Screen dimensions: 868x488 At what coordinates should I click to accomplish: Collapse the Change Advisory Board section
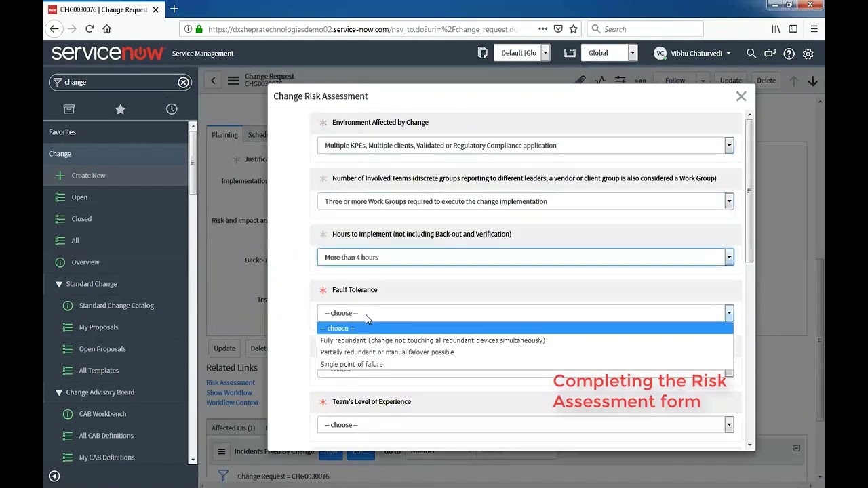[59, 392]
